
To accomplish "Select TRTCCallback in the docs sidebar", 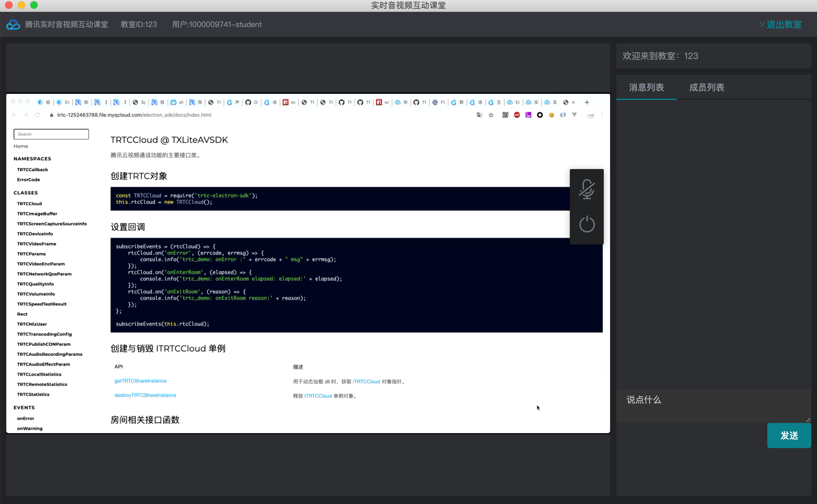I will [32, 169].
